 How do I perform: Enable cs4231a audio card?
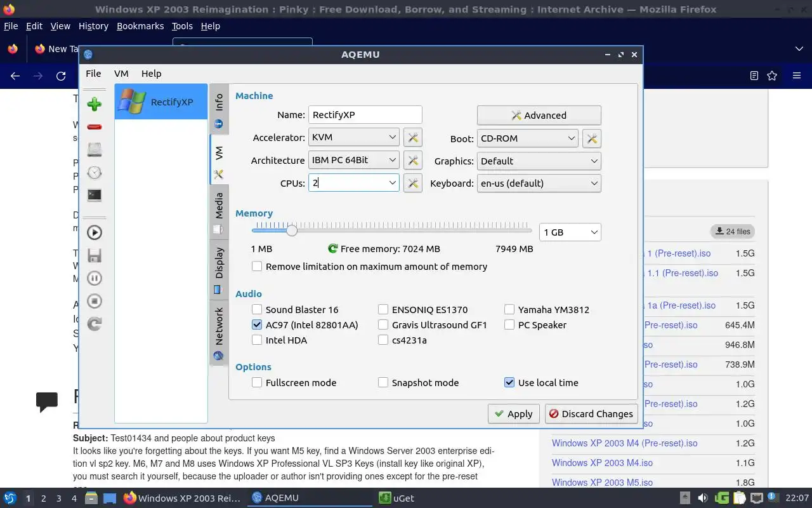[x=383, y=340]
